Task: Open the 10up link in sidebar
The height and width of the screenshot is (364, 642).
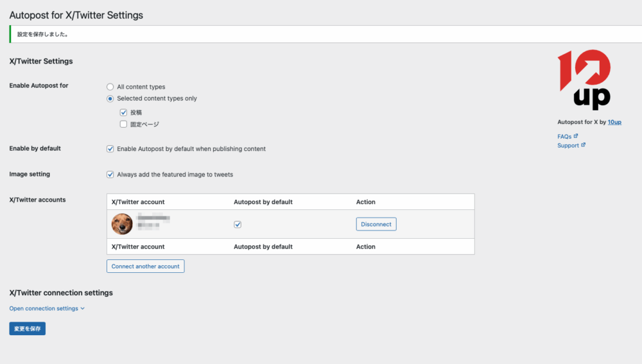Action: pyautogui.click(x=614, y=122)
